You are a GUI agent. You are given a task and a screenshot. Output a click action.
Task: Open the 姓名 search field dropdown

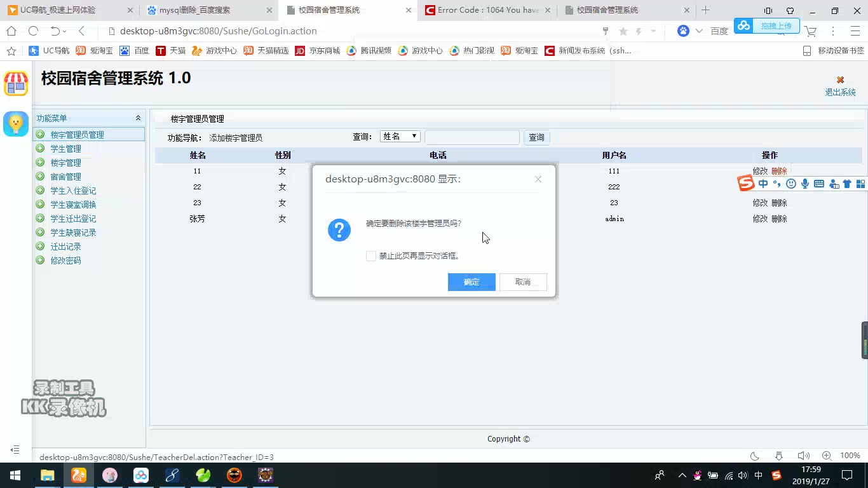(400, 135)
